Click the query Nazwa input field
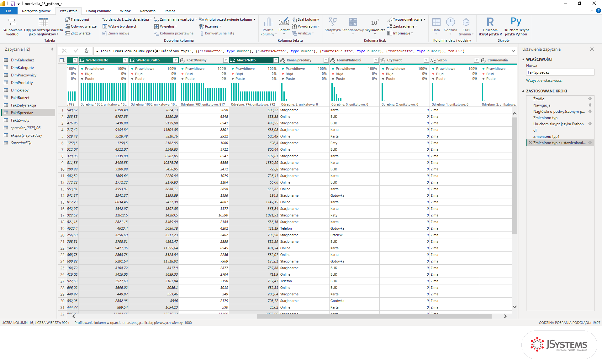 point(560,72)
